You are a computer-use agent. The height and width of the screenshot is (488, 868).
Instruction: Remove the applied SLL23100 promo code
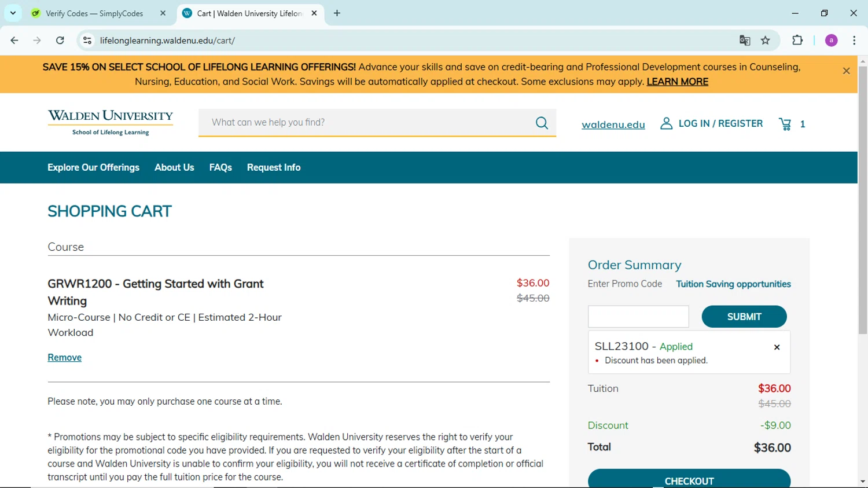click(777, 347)
